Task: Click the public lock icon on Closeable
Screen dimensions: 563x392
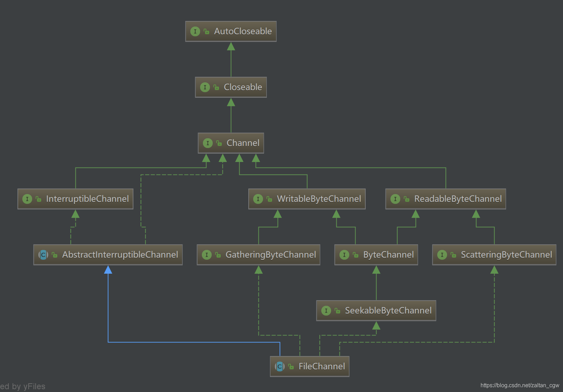Action: (x=216, y=87)
